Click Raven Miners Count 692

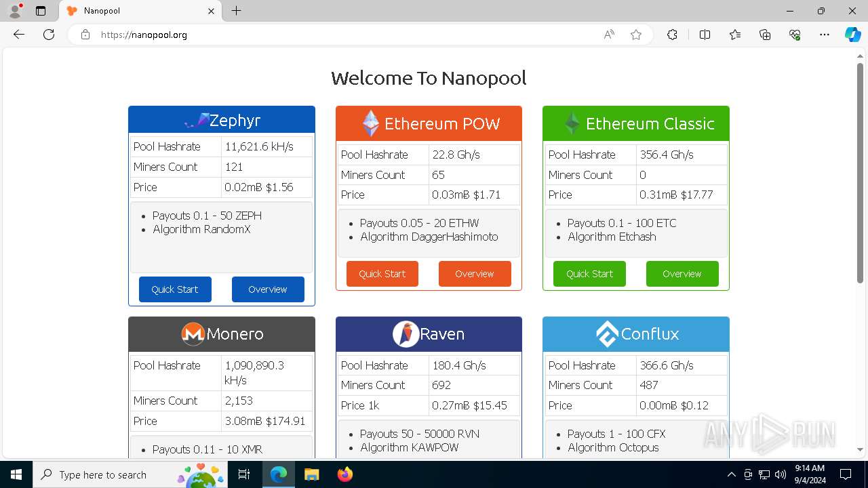441,385
